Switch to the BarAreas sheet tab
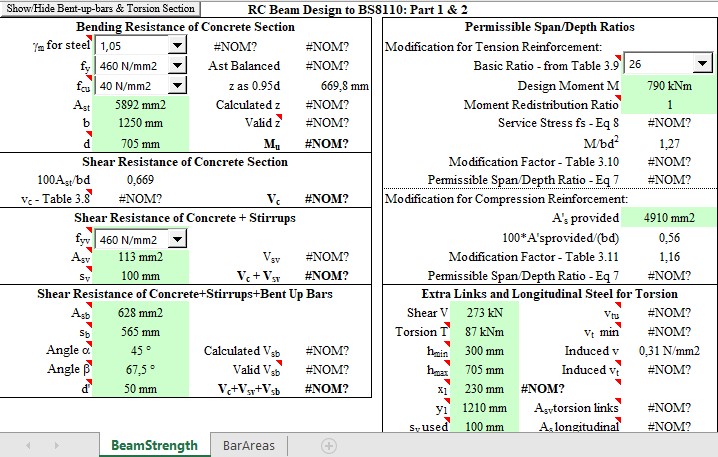This screenshot has width=718, height=457. [x=249, y=445]
